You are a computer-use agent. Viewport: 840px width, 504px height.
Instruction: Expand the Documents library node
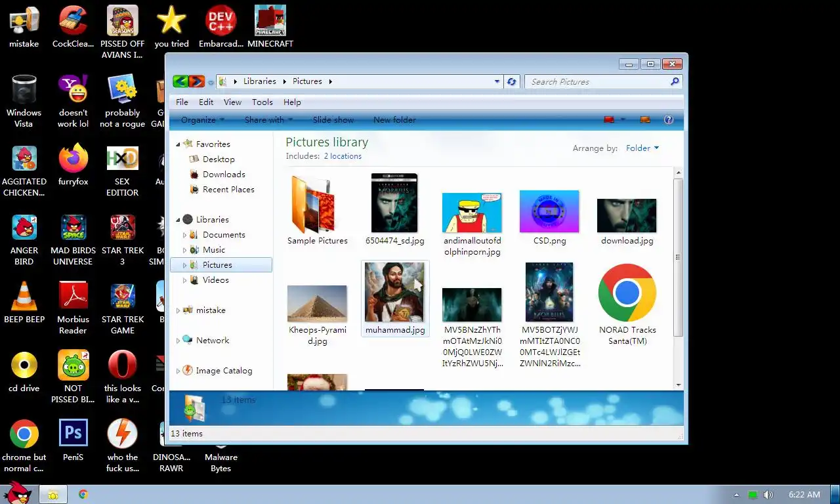pyautogui.click(x=184, y=234)
